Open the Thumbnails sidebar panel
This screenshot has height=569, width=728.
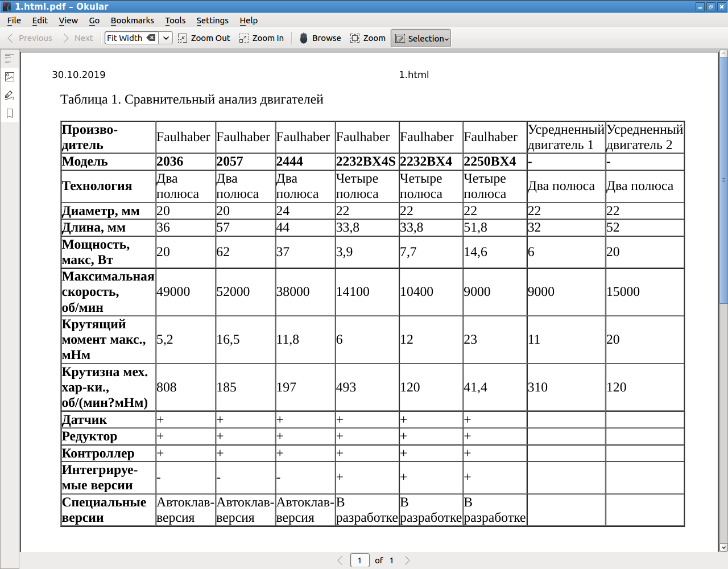coord(9,77)
